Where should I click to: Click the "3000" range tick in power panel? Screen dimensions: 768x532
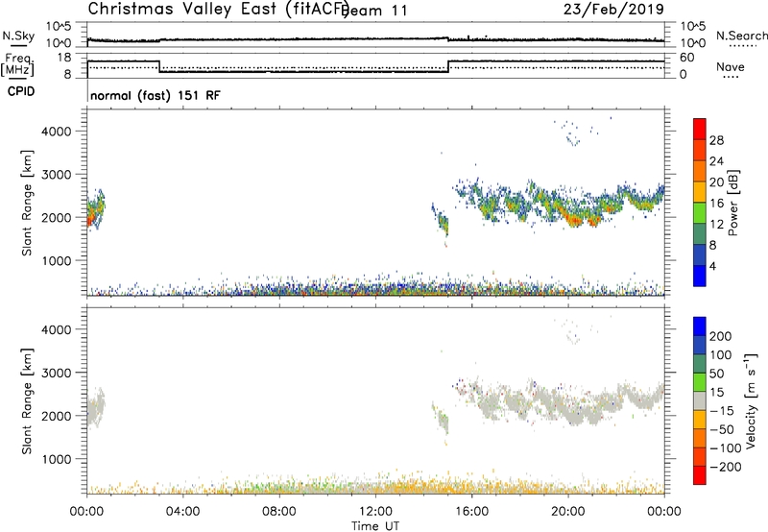[57, 175]
